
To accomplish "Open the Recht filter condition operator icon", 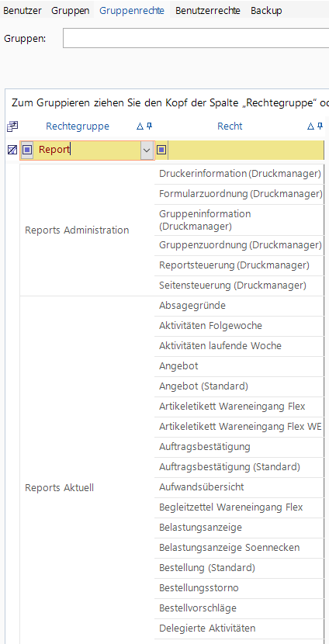I will point(161,150).
